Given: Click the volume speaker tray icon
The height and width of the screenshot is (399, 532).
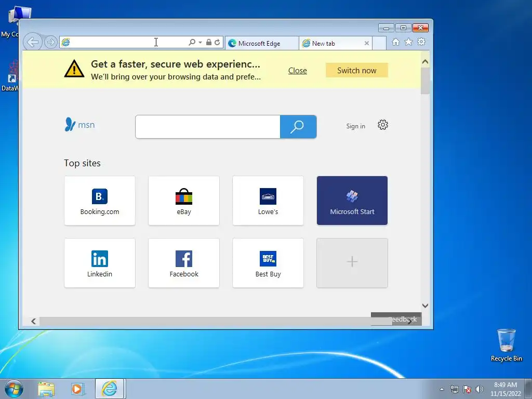Looking at the screenshot, I should pyautogui.click(x=479, y=389).
